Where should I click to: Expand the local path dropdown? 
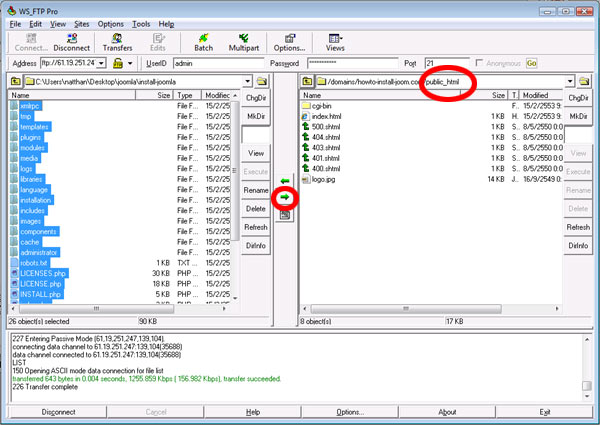point(248,81)
